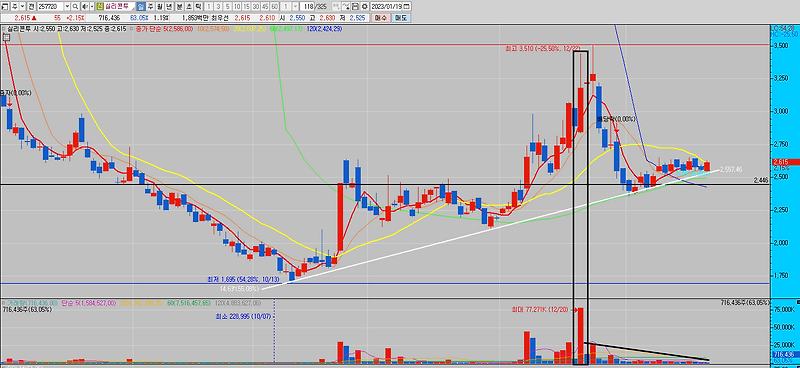Click the 10-day MA legend label

click(214, 29)
